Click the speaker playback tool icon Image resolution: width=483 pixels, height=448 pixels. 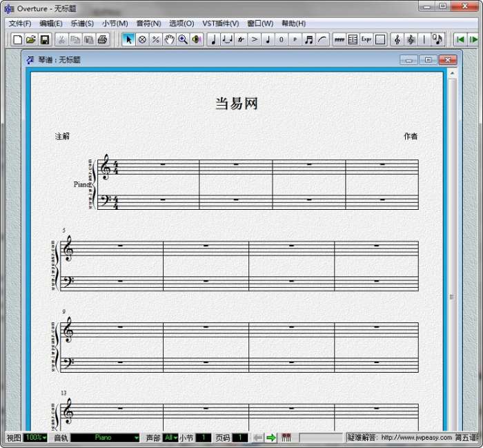(x=196, y=40)
